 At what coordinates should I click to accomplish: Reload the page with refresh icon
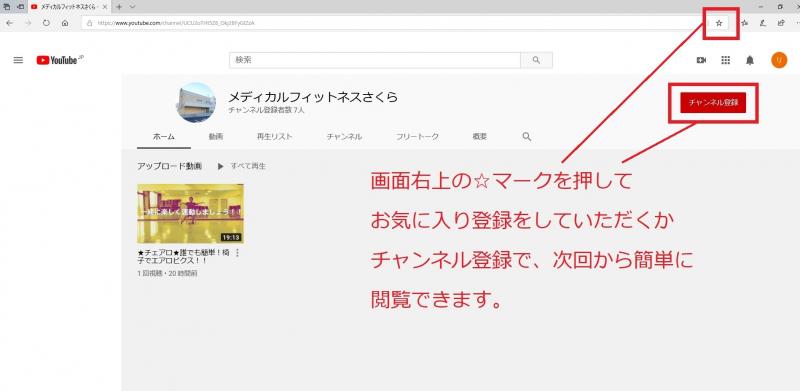tap(46, 23)
